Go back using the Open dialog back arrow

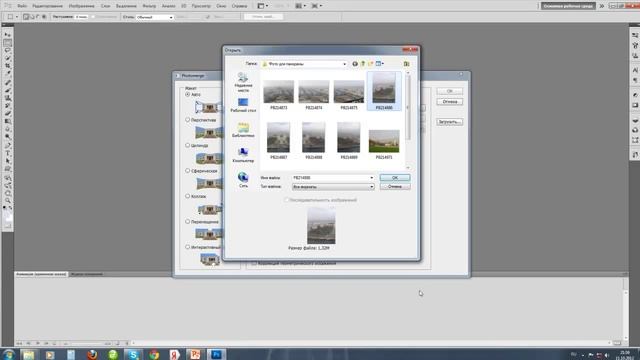coord(355,64)
